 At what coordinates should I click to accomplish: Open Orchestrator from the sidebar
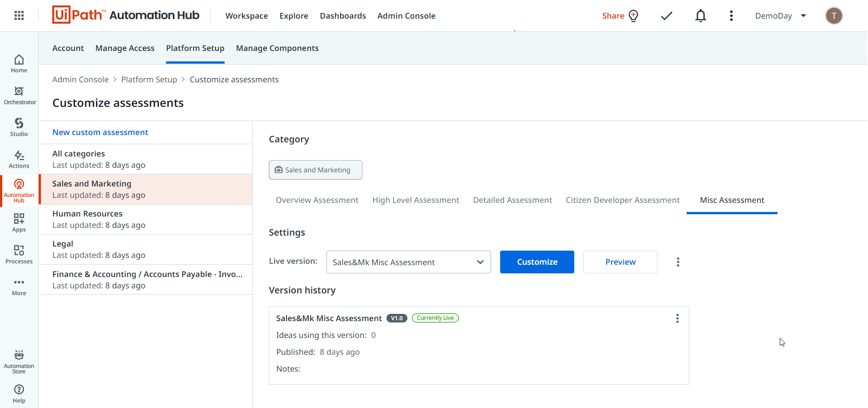pos(19,96)
